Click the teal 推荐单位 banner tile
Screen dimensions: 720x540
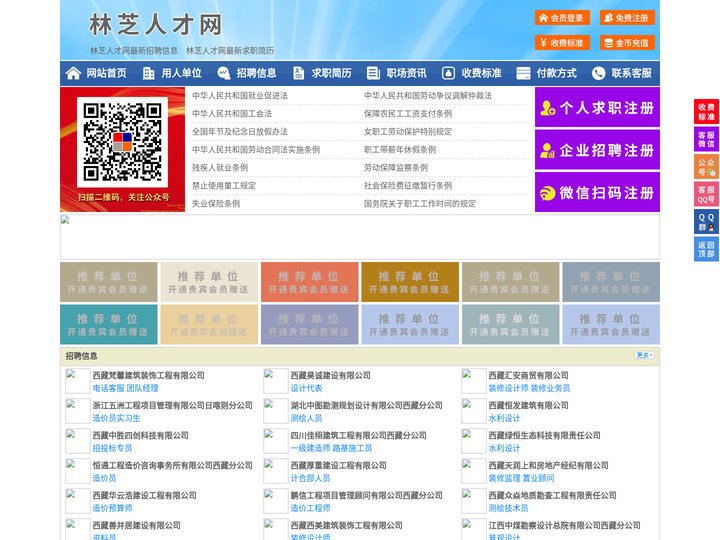click(108, 324)
